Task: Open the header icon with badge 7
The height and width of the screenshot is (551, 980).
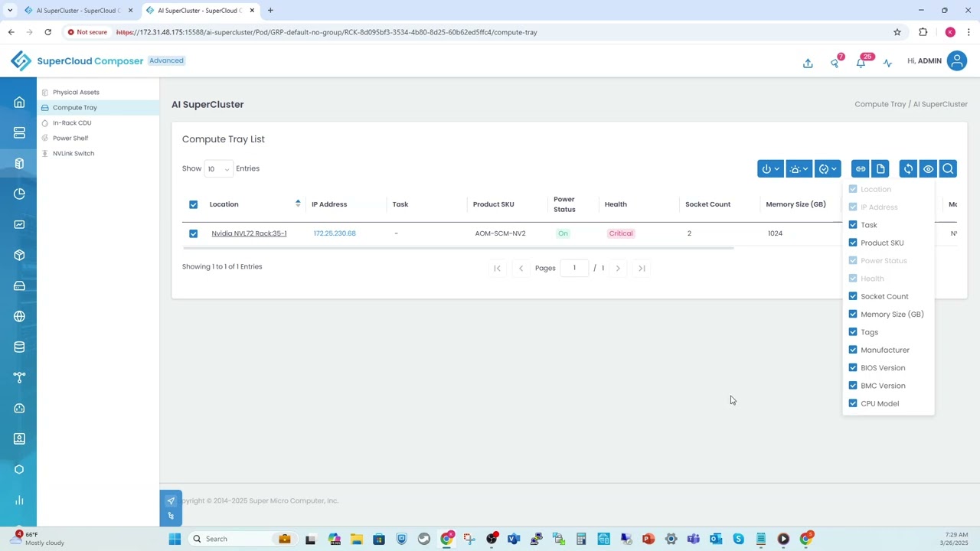Action: [x=835, y=63]
